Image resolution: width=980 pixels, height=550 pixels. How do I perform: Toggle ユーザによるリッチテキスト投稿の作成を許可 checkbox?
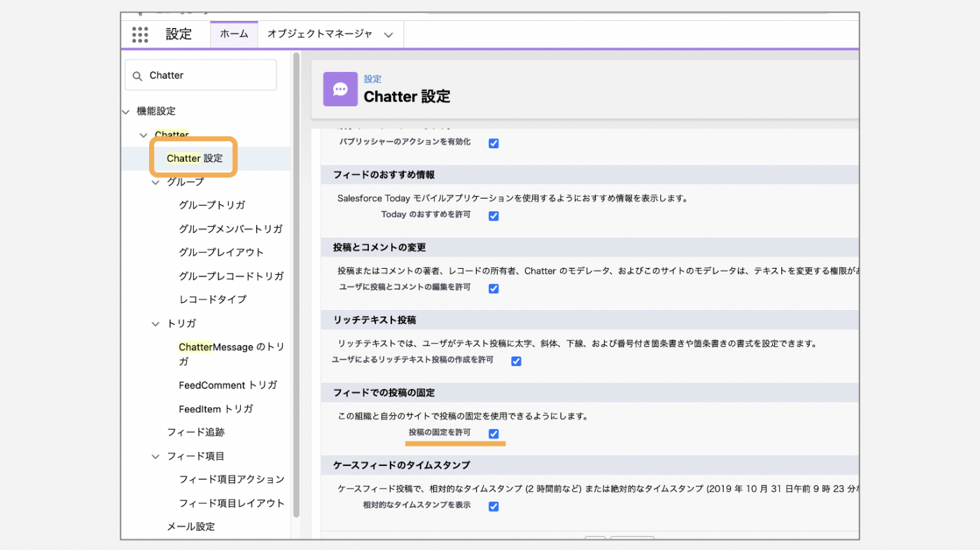516,361
